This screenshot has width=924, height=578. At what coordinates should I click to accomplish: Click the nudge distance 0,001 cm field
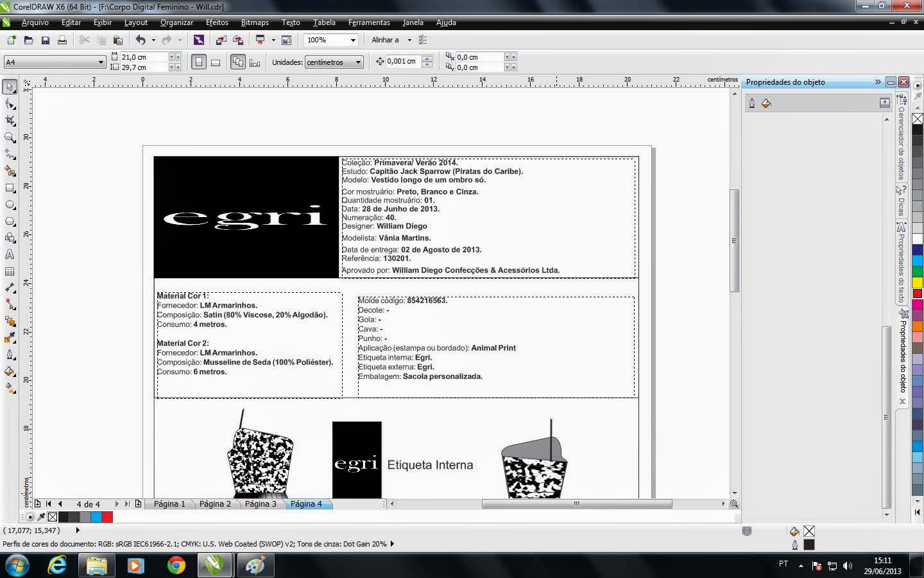[x=404, y=61]
